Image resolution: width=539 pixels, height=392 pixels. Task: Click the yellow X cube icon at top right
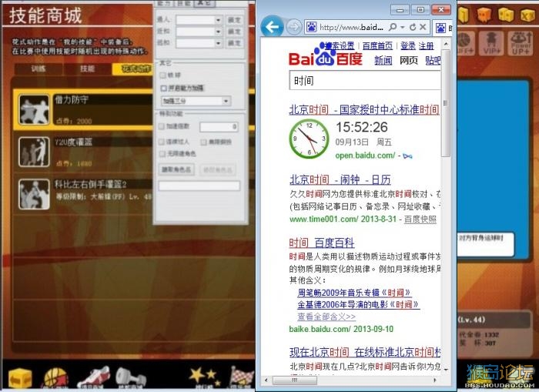point(527,15)
